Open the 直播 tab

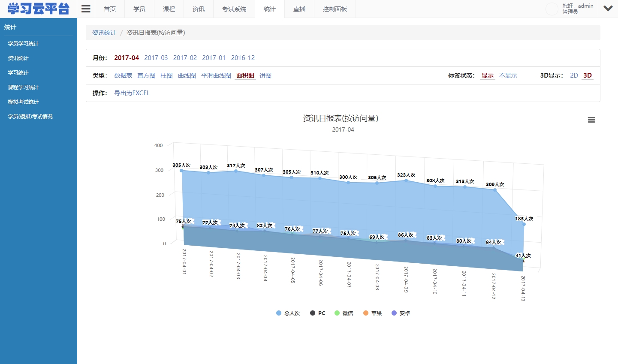click(x=299, y=9)
